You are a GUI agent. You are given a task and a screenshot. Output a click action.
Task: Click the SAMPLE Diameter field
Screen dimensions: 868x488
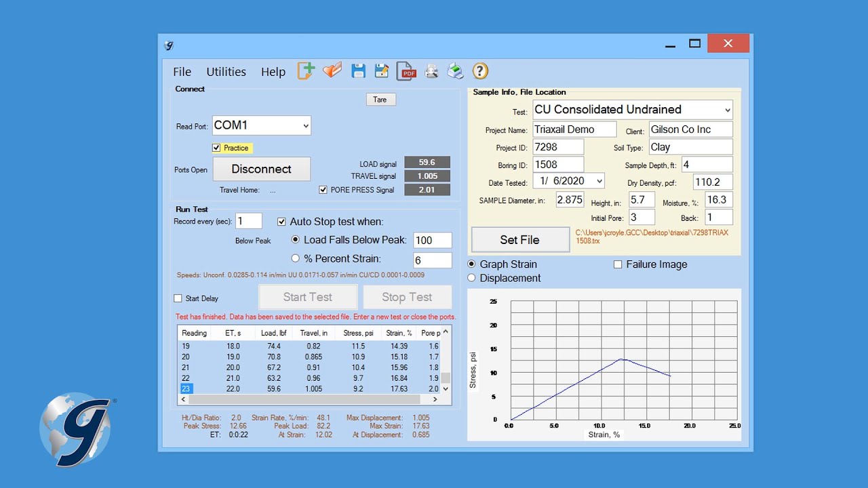pos(570,200)
